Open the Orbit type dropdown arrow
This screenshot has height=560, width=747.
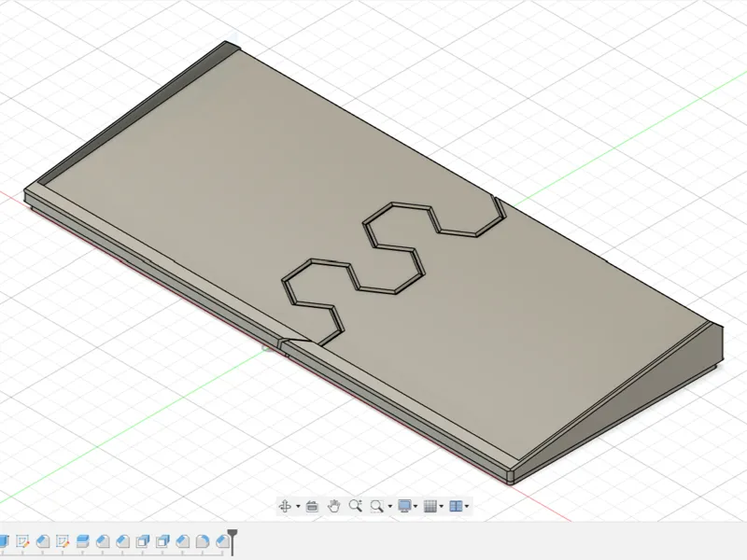point(298,506)
